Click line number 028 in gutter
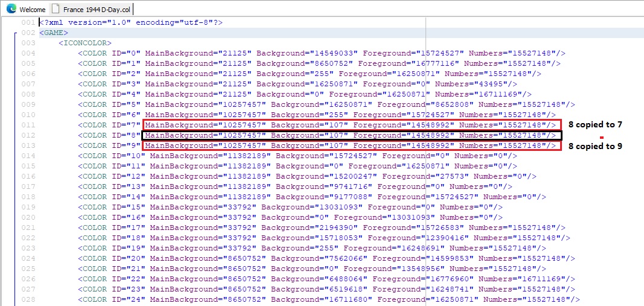Screen dimensions: 644x306 tap(29, 299)
